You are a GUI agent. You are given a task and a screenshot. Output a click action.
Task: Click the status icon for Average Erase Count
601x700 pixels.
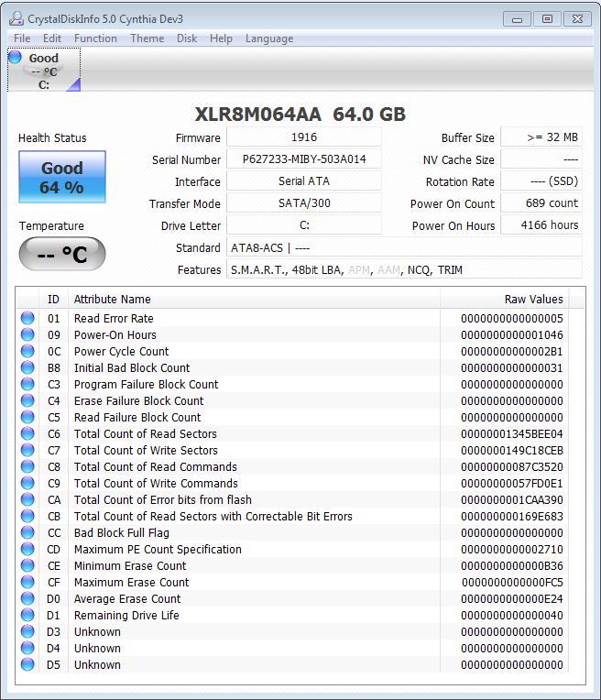(27, 598)
